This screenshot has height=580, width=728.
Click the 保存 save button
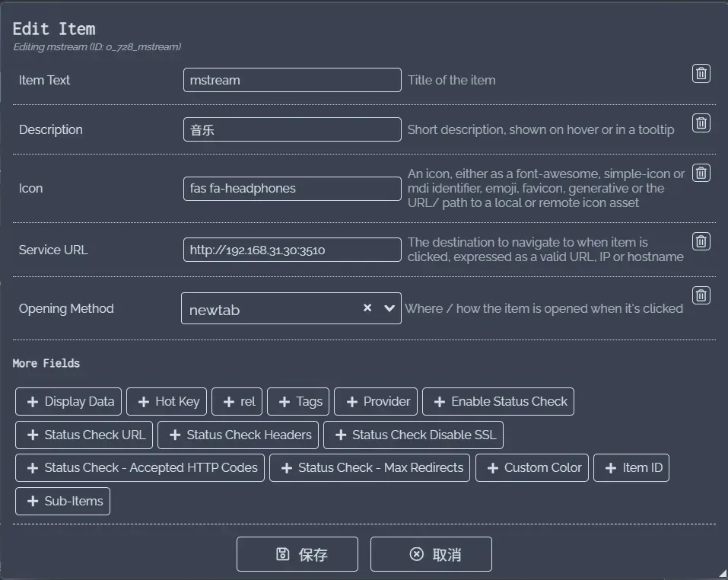click(x=297, y=554)
